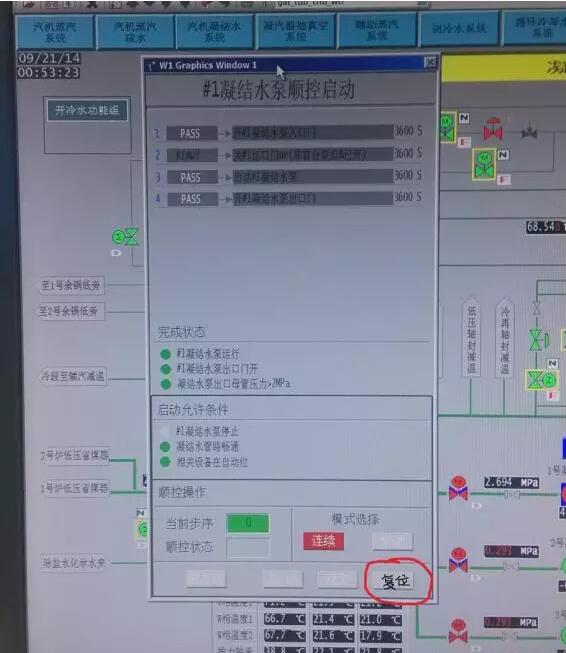The image size is (566, 653).
Task: Close the W1 Graphics Window 1 dialog
Action: click(x=430, y=62)
